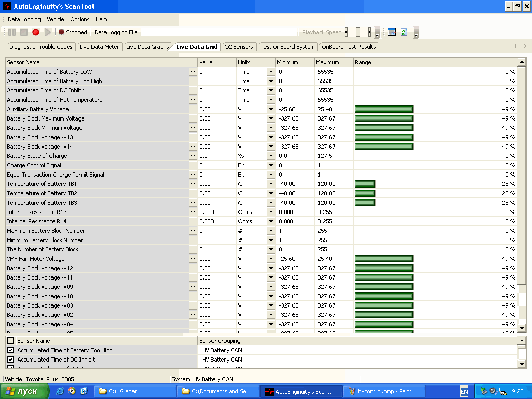Click the refresh icon in the toolbar
The width and height of the screenshot is (532, 399).
click(x=403, y=32)
